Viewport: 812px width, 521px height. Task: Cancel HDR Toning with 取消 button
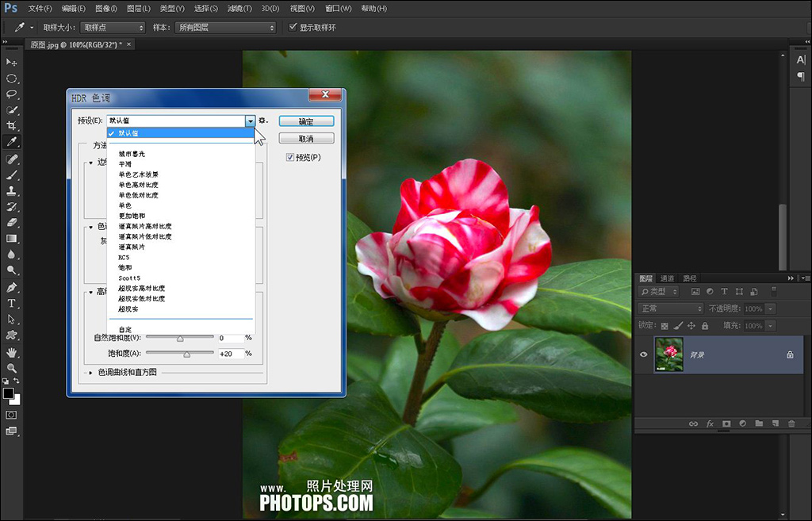[307, 138]
